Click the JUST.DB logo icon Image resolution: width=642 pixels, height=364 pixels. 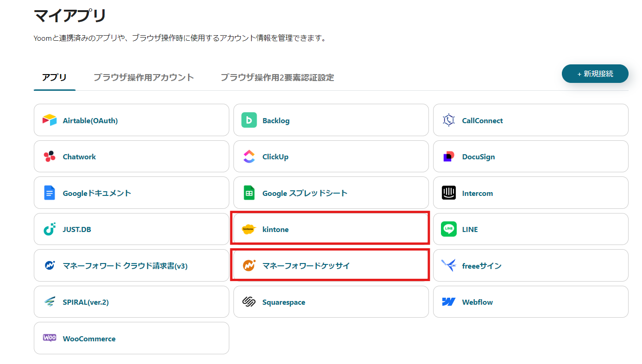click(50, 229)
